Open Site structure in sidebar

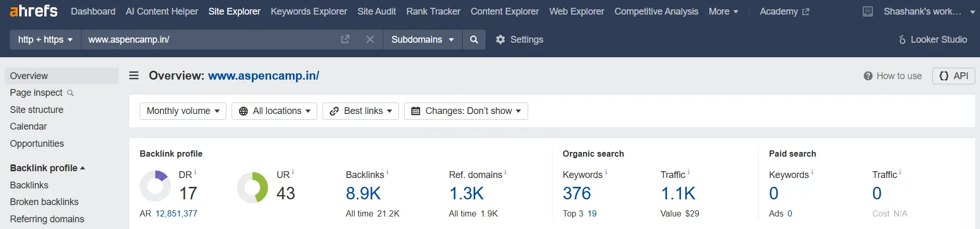36,110
